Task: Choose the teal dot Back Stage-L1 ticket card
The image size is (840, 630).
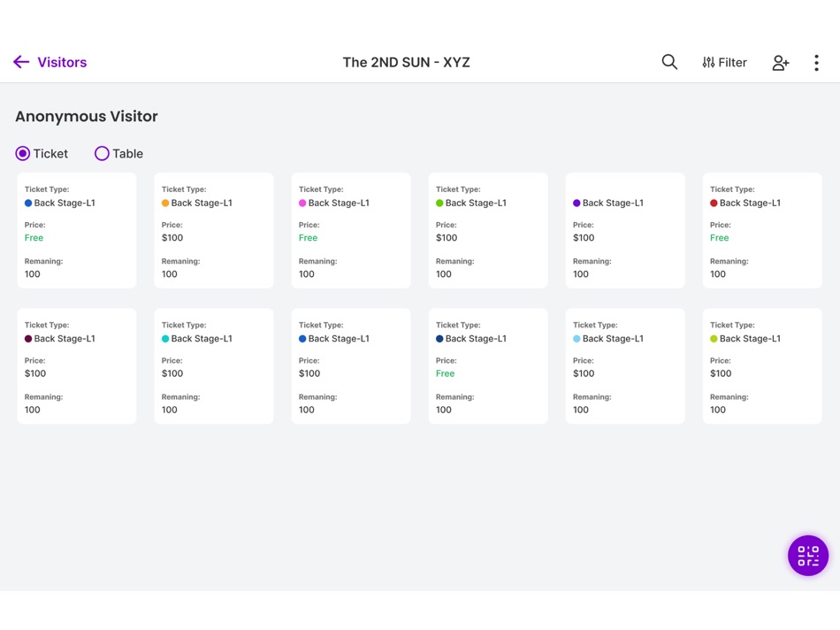Action: click(214, 366)
